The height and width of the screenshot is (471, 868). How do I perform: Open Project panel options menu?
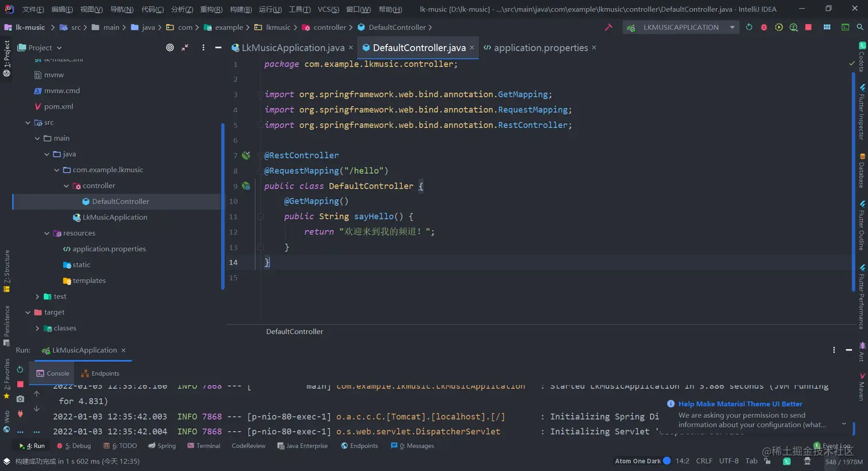[x=203, y=48]
